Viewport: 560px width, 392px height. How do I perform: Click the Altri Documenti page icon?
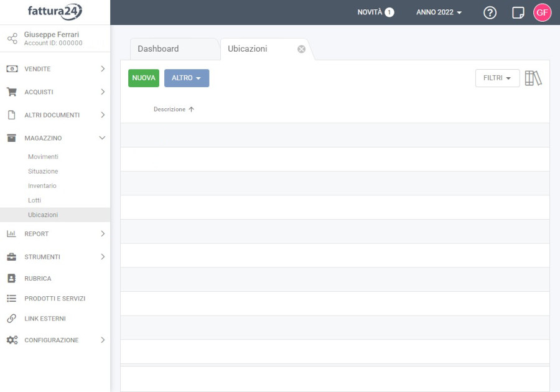click(x=12, y=115)
